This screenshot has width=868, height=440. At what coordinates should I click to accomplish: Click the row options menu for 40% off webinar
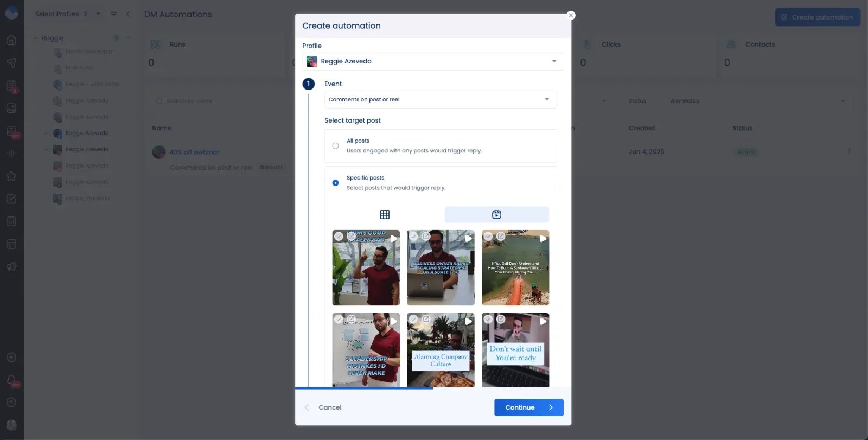[x=849, y=151]
